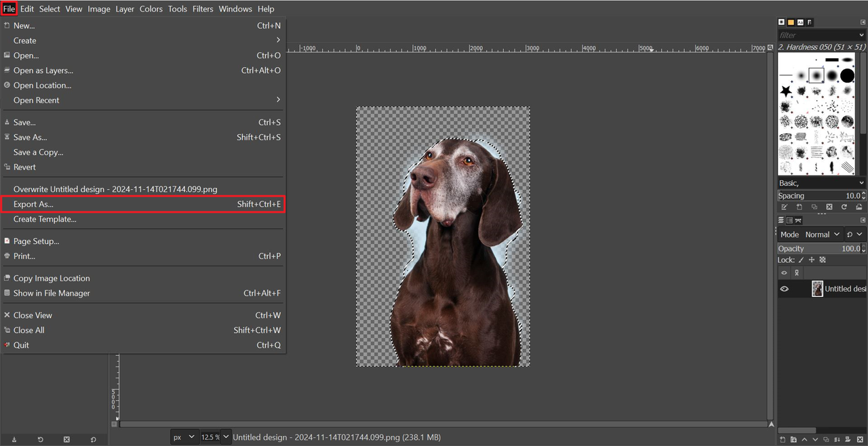
Task: Choose Page Setup... entry
Action: click(143, 241)
